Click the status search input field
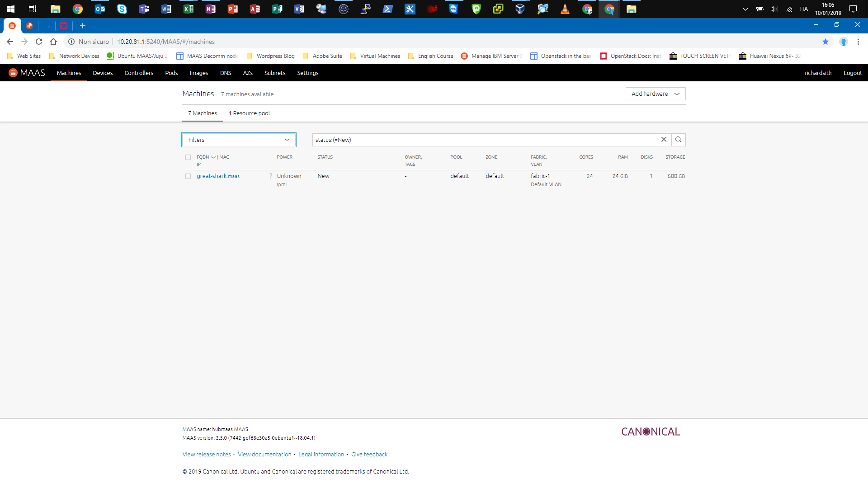Screen dimensions: 868x488 [x=484, y=140]
